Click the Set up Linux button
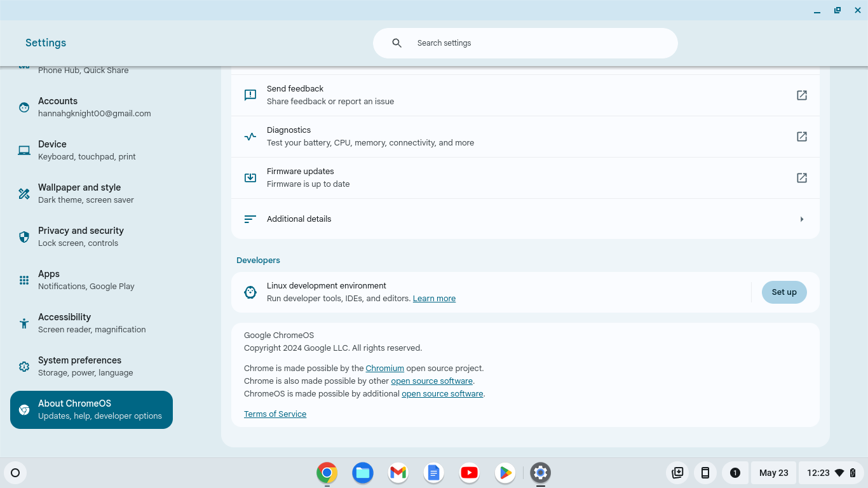 (784, 292)
